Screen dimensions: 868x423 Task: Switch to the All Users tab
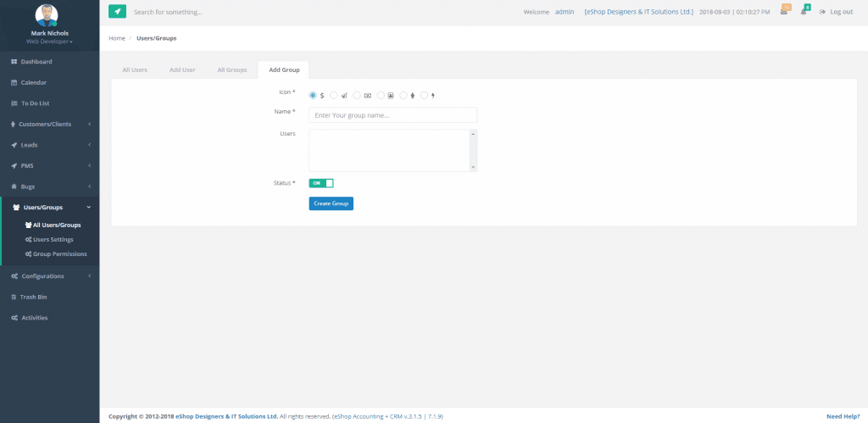tap(135, 70)
